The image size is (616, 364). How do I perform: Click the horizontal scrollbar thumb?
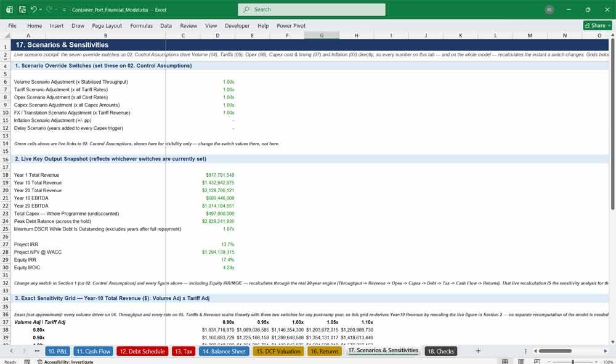coord(555,351)
